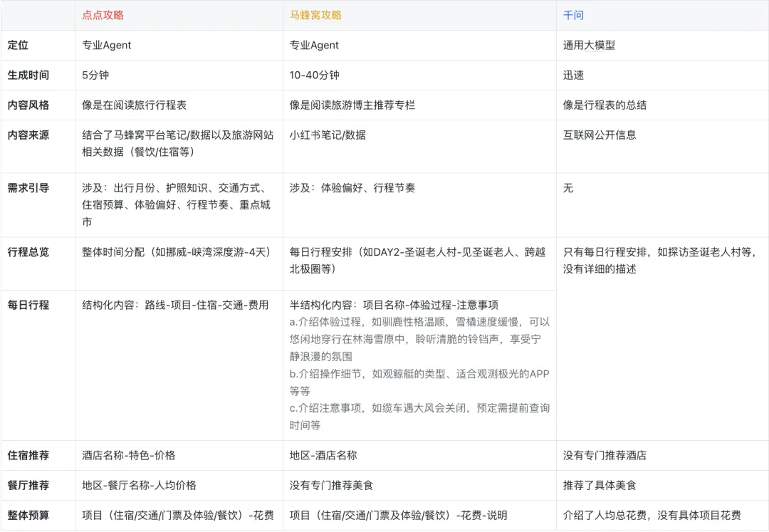Click the 像是阅读旅游博主推荐专栏 cell
This screenshot has width=769, height=532.
point(352,105)
